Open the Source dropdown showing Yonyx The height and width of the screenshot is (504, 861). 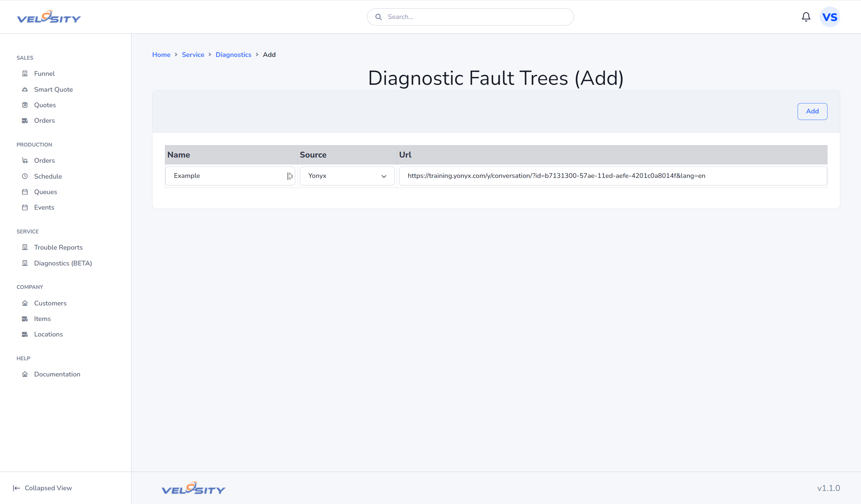click(x=347, y=176)
